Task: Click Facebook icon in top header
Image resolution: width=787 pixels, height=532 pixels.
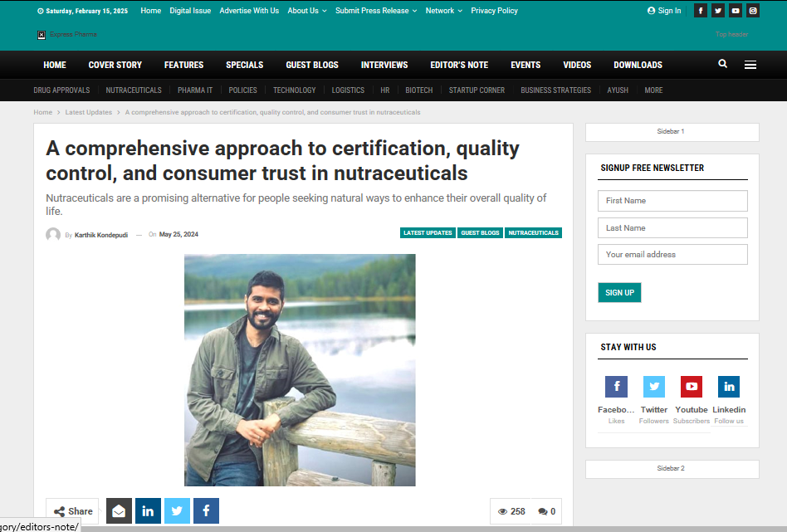Action: (700, 11)
